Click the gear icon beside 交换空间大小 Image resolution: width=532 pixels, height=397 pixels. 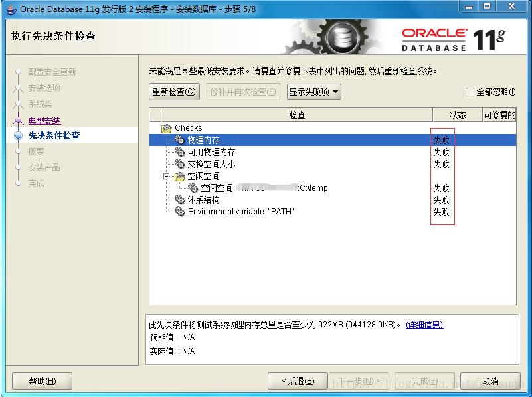pos(179,164)
